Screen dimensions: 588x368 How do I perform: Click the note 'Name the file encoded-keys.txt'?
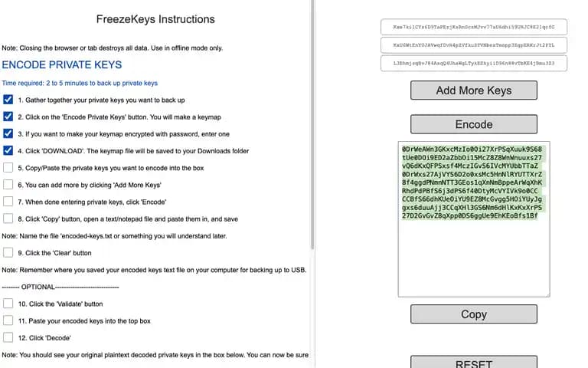click(x=114, y=236)
